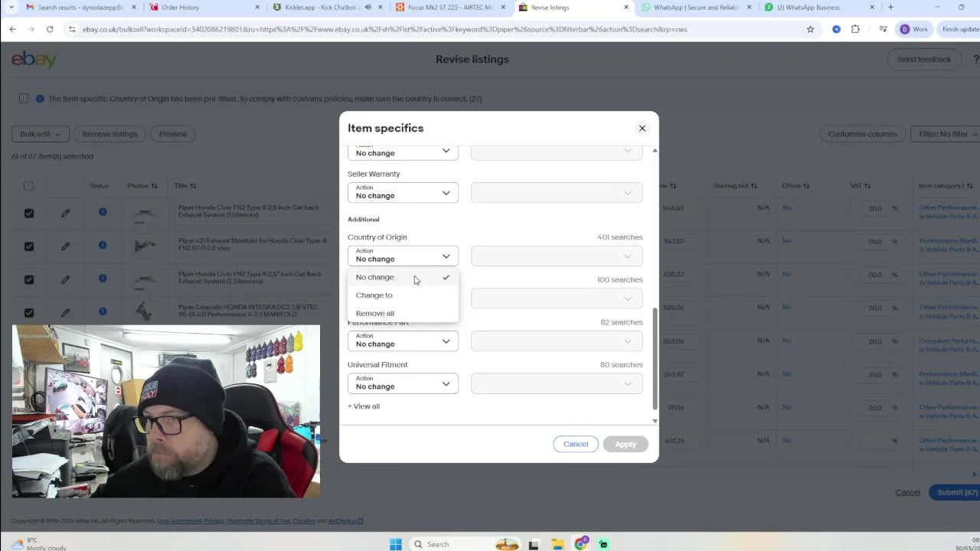Close the Item specifics dialog
The height and width of the screenshot is (551, 980).
coord(642,128)
